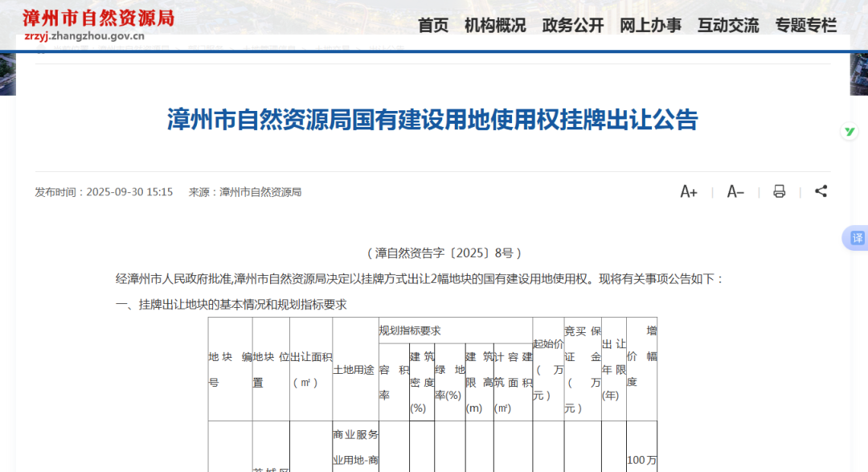Click the 漳州市自然资源局 site logo
This screenshot has width=868, height=472.
point(98,17)
